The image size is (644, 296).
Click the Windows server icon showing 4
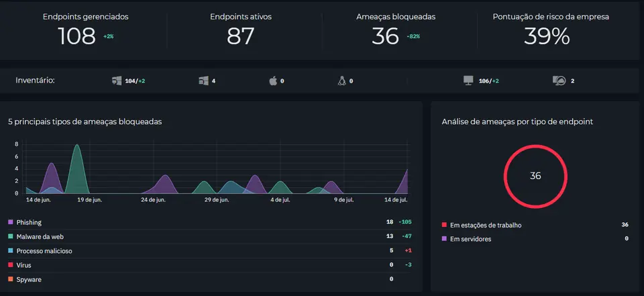[204, 81]
